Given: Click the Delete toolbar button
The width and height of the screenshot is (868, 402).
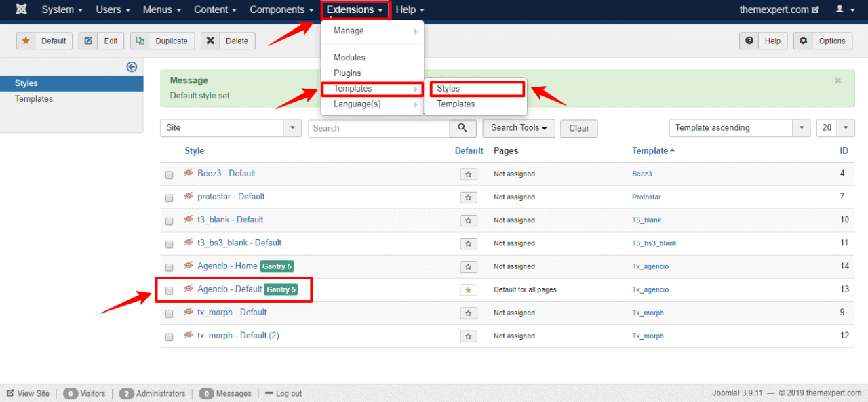Looking at the screenshot, I should (x=228, y=41).
